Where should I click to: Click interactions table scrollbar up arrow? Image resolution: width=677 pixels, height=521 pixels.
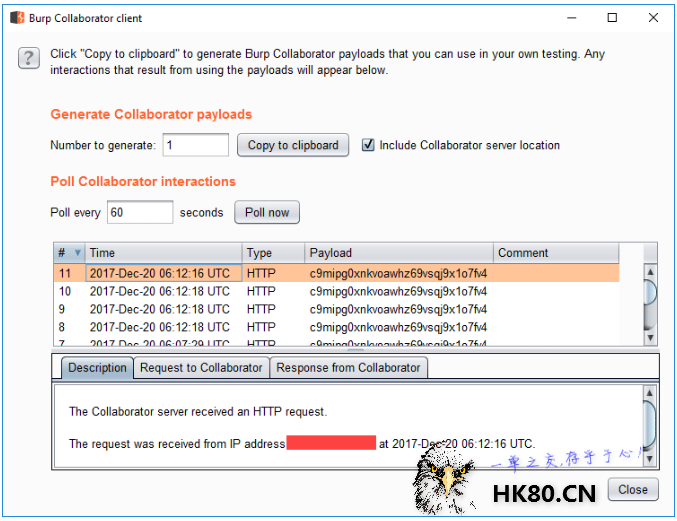(650, 272)
